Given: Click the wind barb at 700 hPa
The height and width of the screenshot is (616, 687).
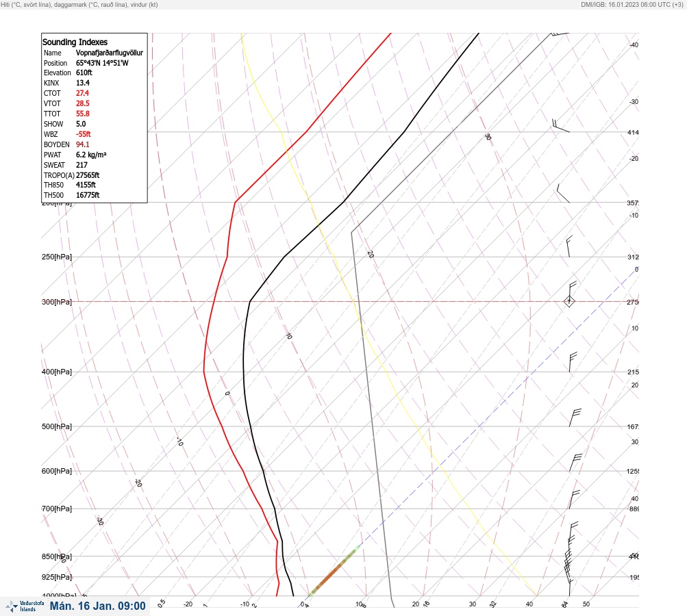Looking at the screenshot, I should pyautogui.click(x=575, y=500).
